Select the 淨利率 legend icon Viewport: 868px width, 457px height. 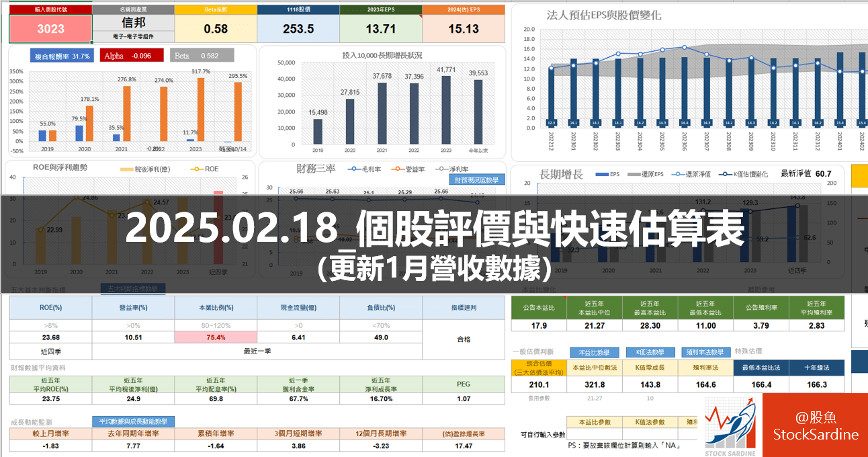[x=441, y=169]
